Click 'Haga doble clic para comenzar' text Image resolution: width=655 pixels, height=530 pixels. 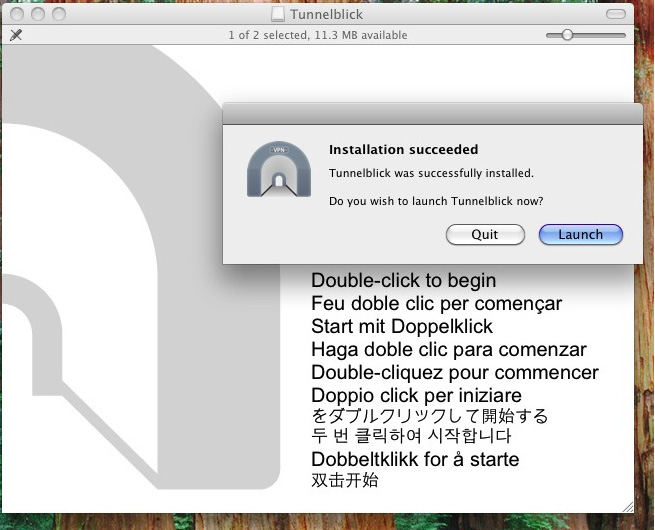coord(449,349)
